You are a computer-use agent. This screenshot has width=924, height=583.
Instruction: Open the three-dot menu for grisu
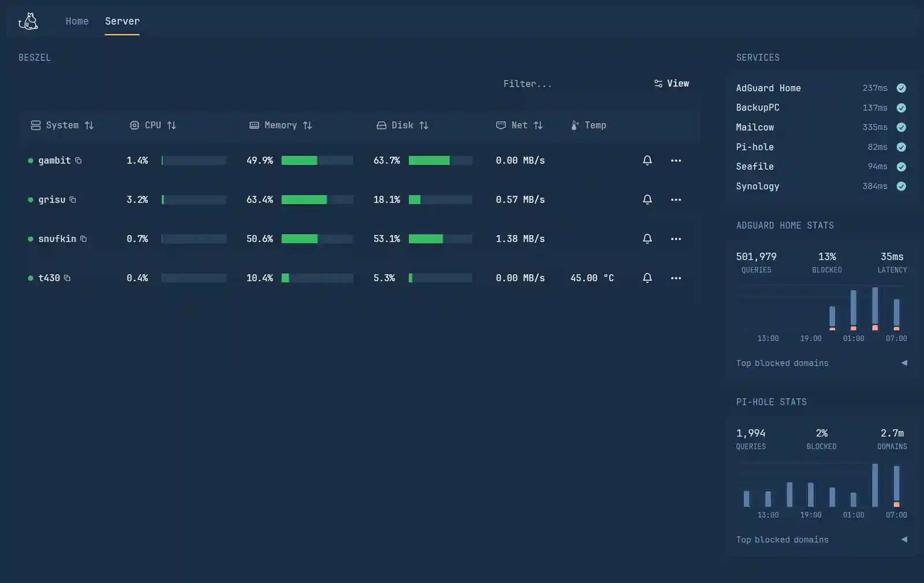pos(676,200)
